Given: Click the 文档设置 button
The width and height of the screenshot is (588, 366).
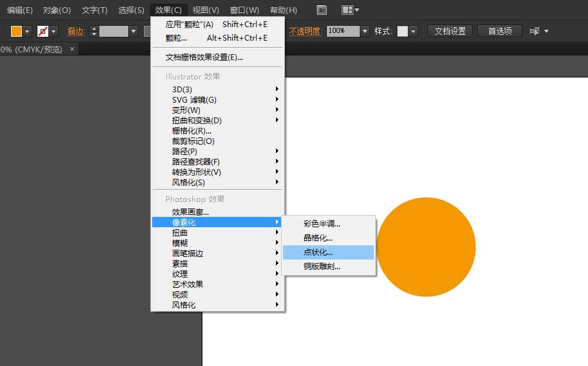Looking at the screenshot, I should click(x=450, y=31).
